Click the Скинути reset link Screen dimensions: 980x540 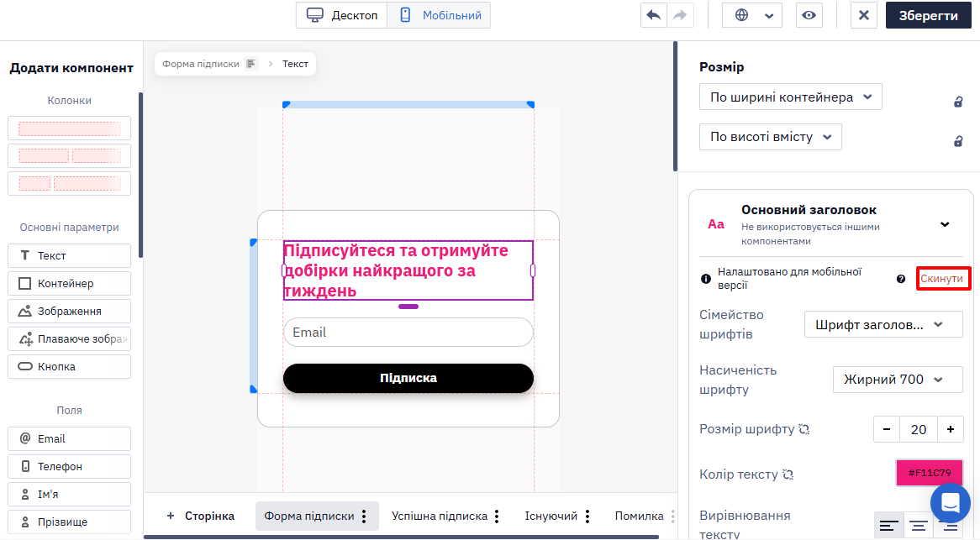[x=943, y=279]
